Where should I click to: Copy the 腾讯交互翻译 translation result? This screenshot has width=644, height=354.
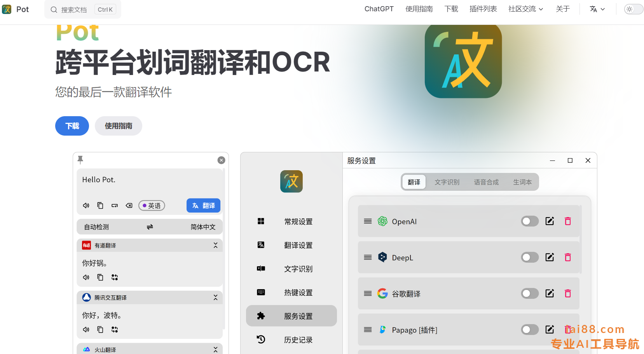point(100,330)
